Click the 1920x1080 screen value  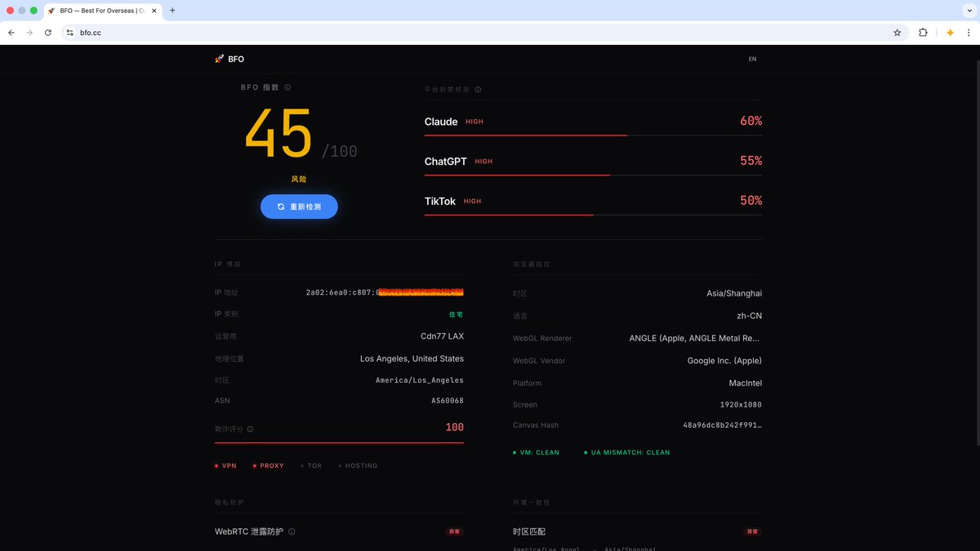click(742, 405)
